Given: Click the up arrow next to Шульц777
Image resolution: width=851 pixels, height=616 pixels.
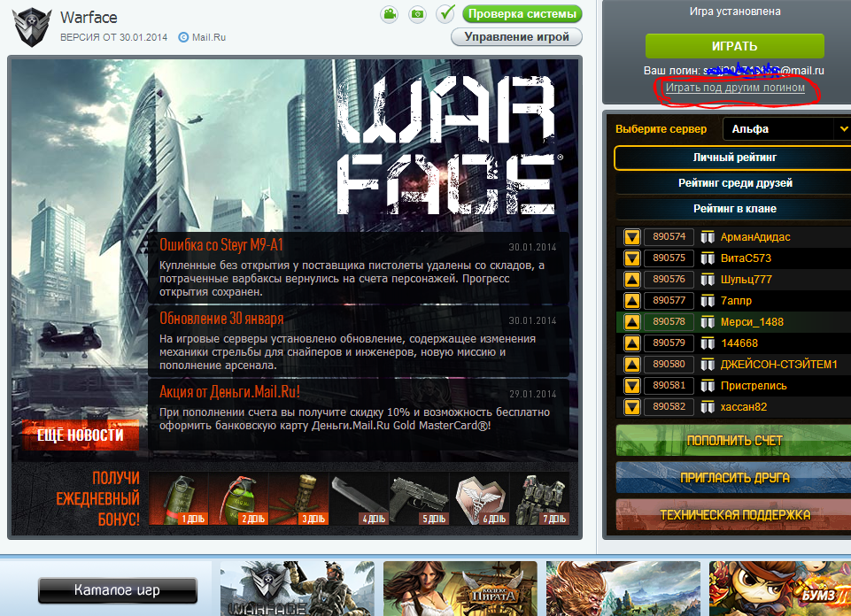Looking at the screenshot, I should (632, 280).
